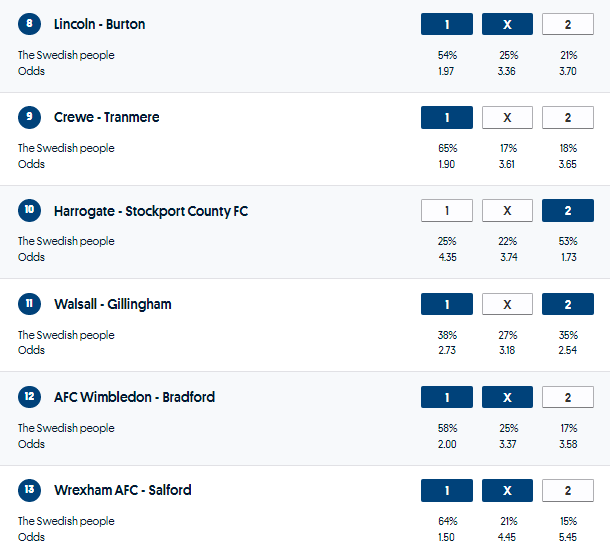Viewport: 610px width, 557px height.
Task: Click match number 8 badge icon
Action: (30, 24)
